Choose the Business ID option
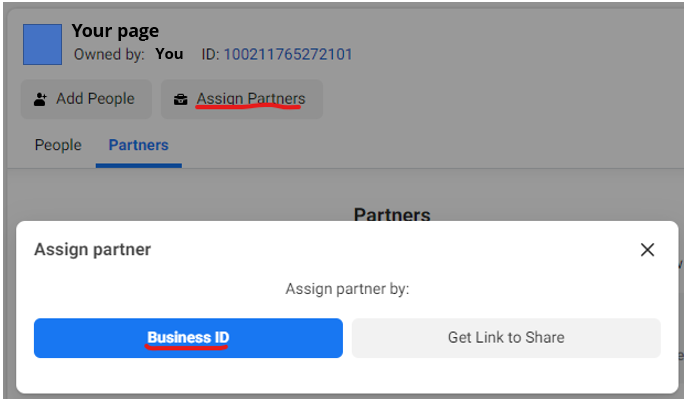Image resolution: width=687 pixels, height=402 pixels. (188, 338)
